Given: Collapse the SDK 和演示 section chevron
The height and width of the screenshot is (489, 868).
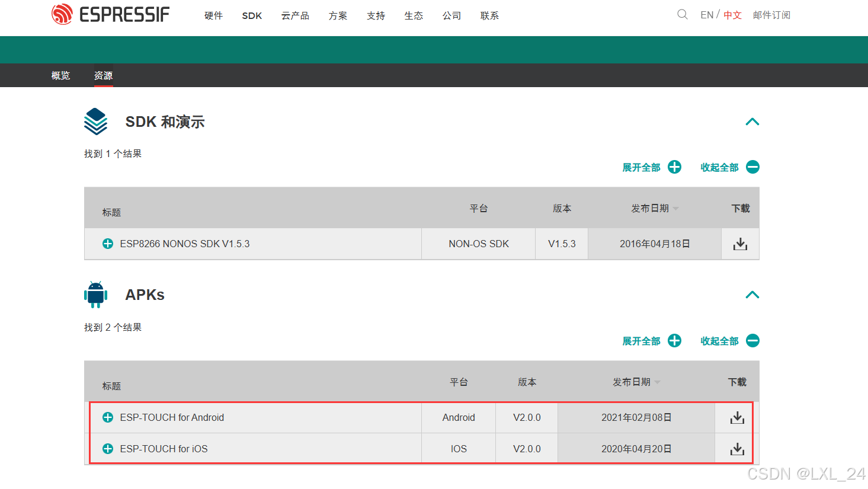Looking at the screenshot, I should 752,122.
